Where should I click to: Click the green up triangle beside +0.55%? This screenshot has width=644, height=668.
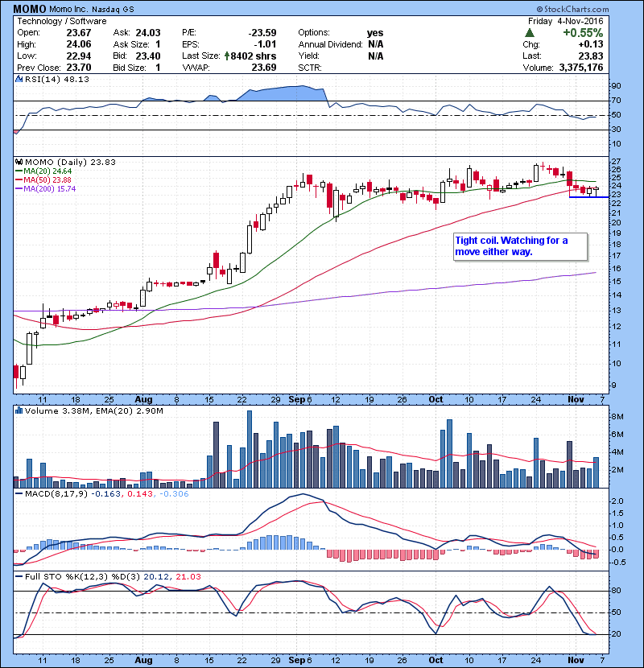point(530,32)
